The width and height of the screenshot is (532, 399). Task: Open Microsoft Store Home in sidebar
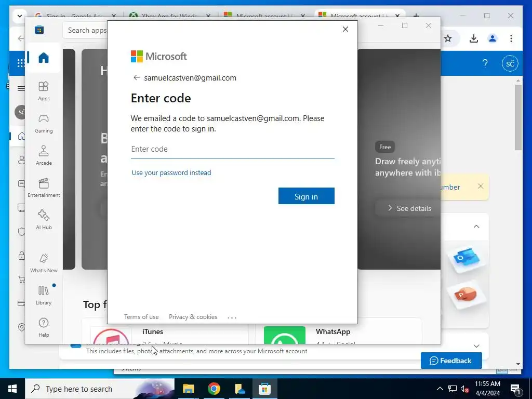[x=44, y=58]
